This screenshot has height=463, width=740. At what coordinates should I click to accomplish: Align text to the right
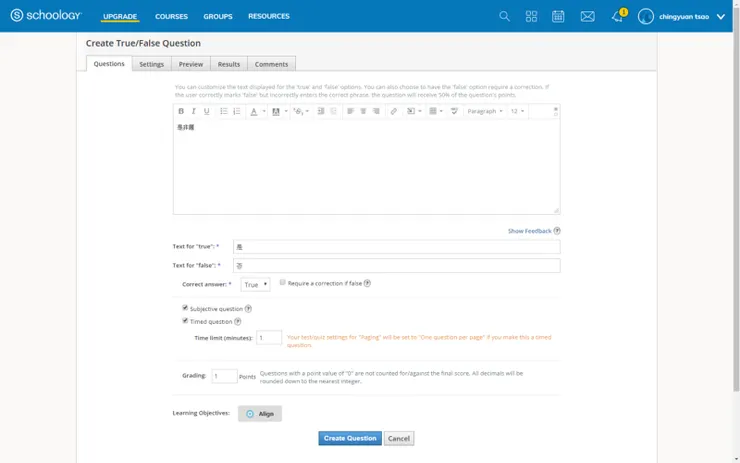tap(376, 111)
